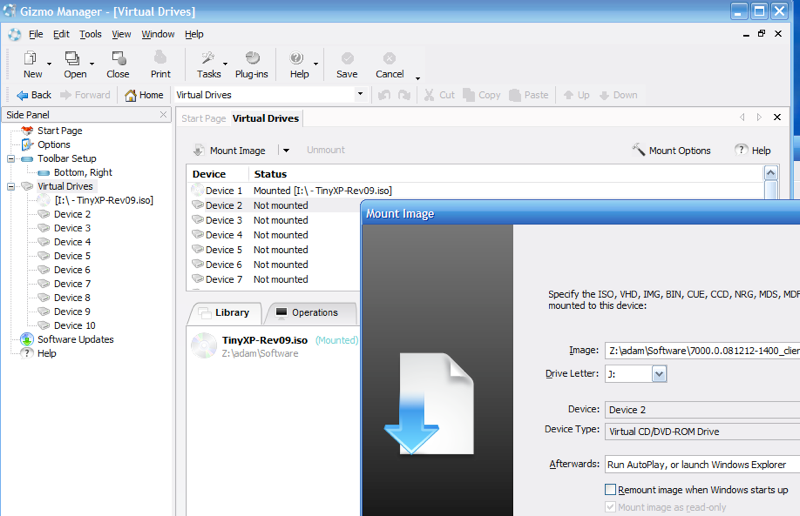Select Device 3 row in device list
Image resolution: width=800 pixels, height=516 pixels.
click(224, 220)
